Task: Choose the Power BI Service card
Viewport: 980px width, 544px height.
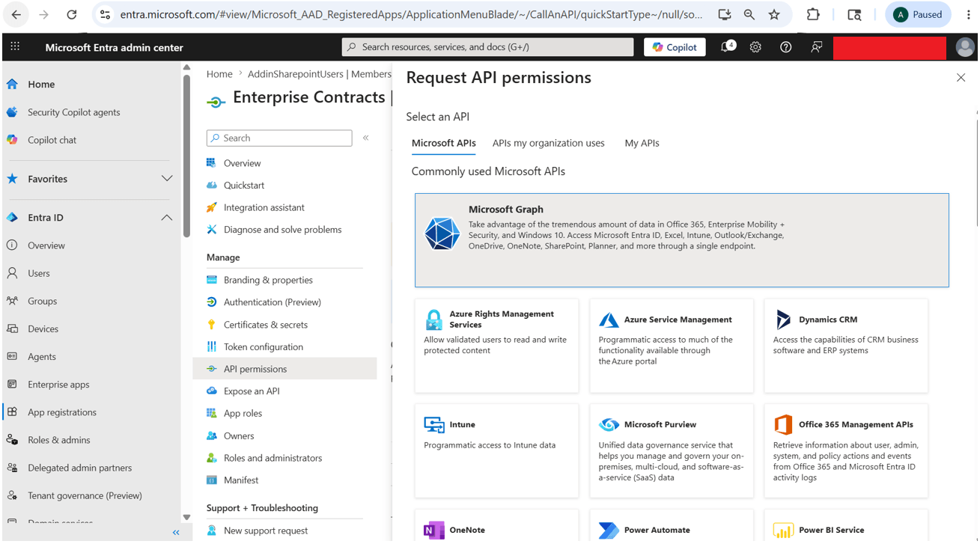Action: tap(846, 526)
